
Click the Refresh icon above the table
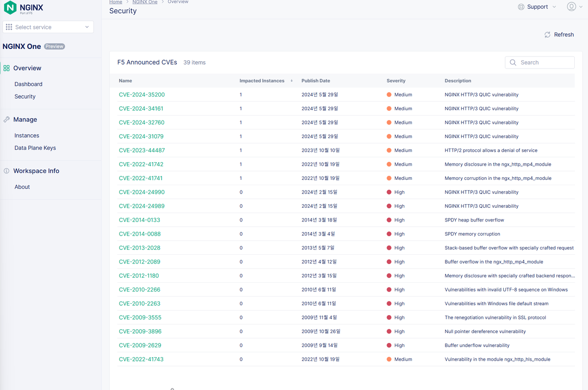tap(547, 34)
